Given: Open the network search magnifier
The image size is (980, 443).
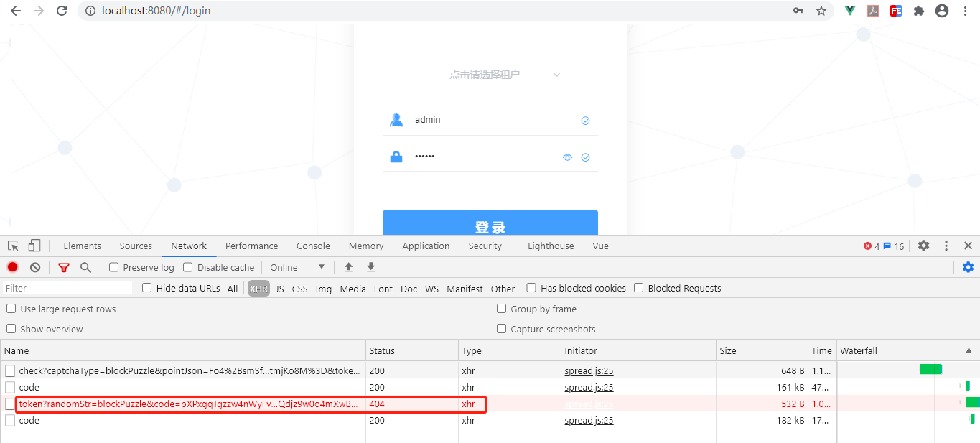Looking at the screenshot, I should [85, 266].
